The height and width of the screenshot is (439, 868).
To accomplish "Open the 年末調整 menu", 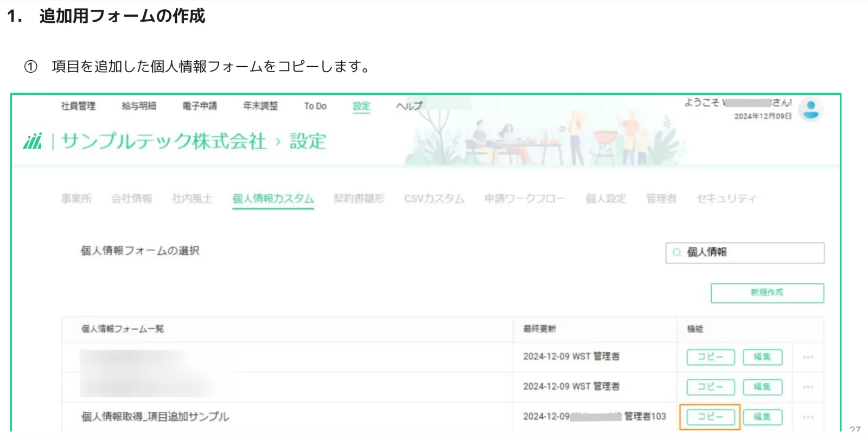I will pyautogui.click(x=260, y=106).
